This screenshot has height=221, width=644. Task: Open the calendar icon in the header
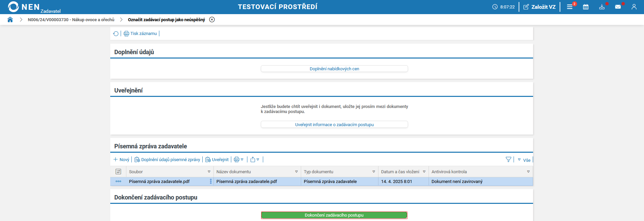pyautogui.click(x=586, y=7)
